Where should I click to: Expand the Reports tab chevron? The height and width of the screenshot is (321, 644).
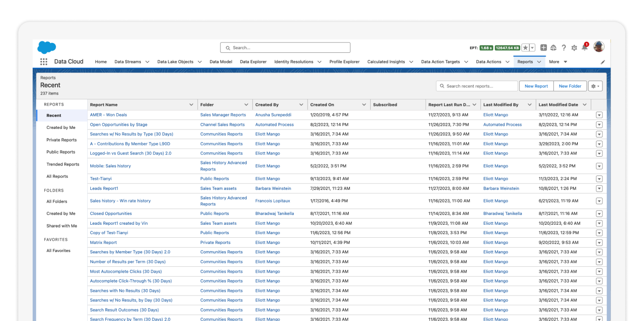[x=539, y=62]
